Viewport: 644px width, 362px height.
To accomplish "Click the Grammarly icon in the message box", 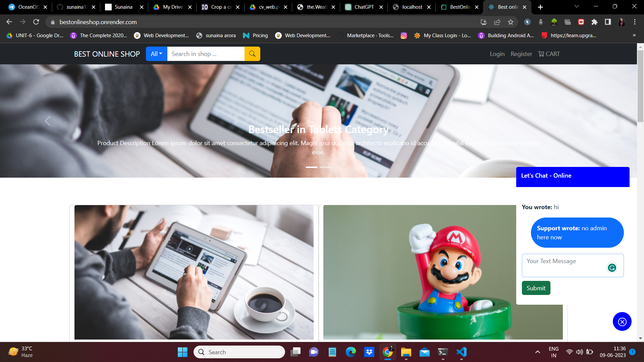I will (x=612, y=267).
